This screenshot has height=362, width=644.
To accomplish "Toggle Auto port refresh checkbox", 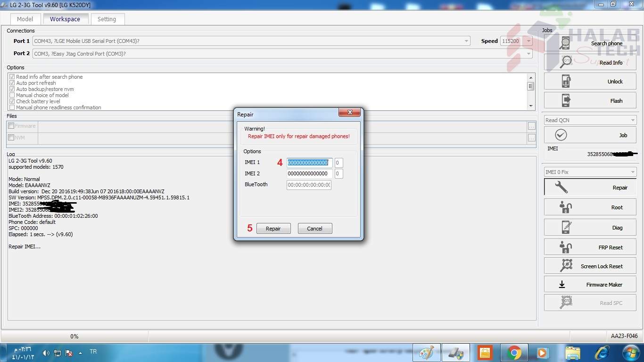I will click(x=12, y=83).
